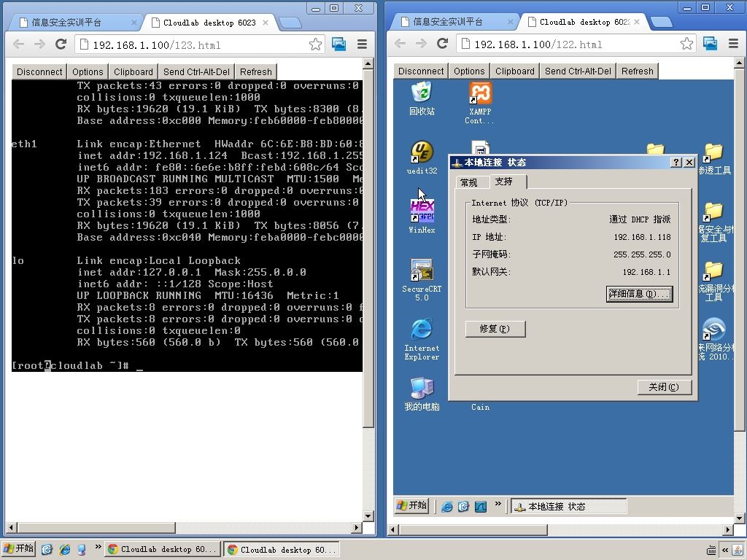The image size is (747, 560).
Task: Click the 修复 repair button
Action: tap(495, 329)
